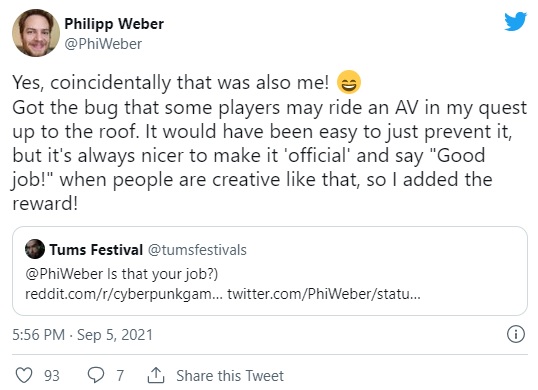Open replies via speech bubble icon

96,375
